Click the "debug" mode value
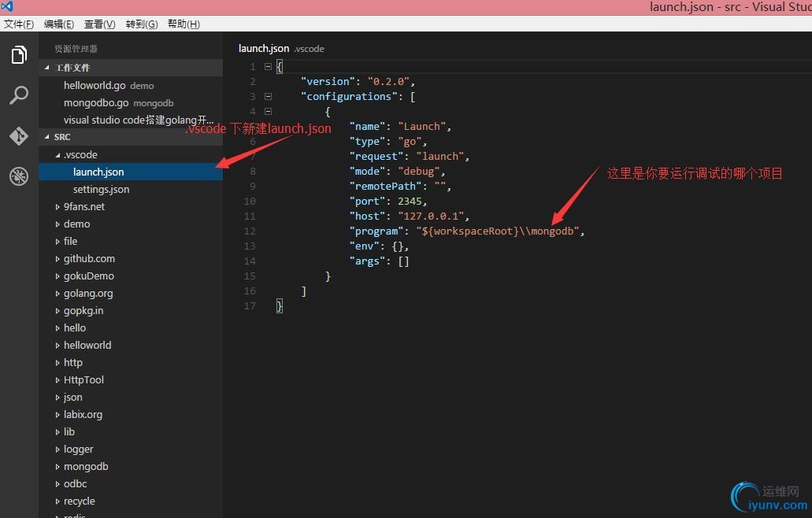This screenshot has width=812, height=518. (x=419, y=172)
